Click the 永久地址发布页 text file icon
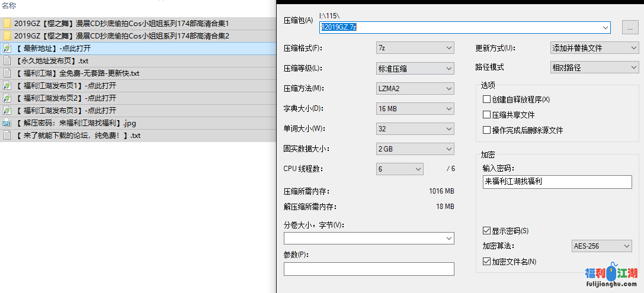The width and height of the screenshot is (644, 293). (7, 61)
